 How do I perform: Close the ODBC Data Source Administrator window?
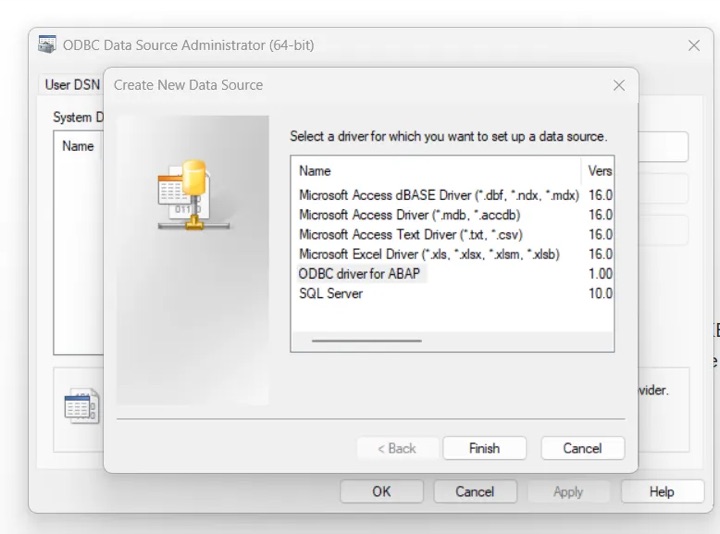coord(694,45)
